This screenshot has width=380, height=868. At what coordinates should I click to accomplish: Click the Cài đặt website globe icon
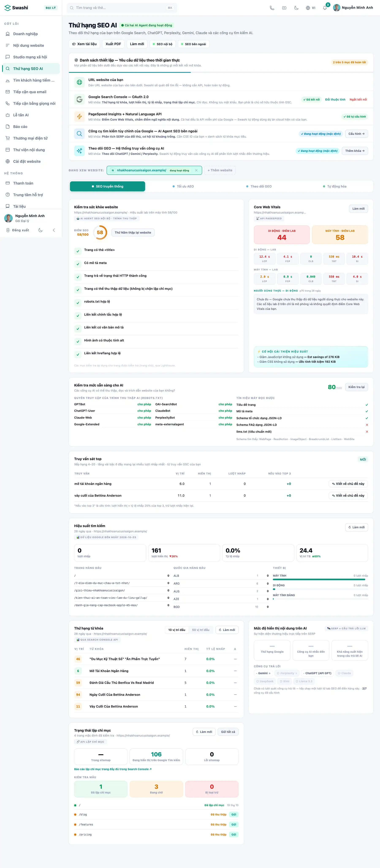pyautogui.click(x=8, y=161)
